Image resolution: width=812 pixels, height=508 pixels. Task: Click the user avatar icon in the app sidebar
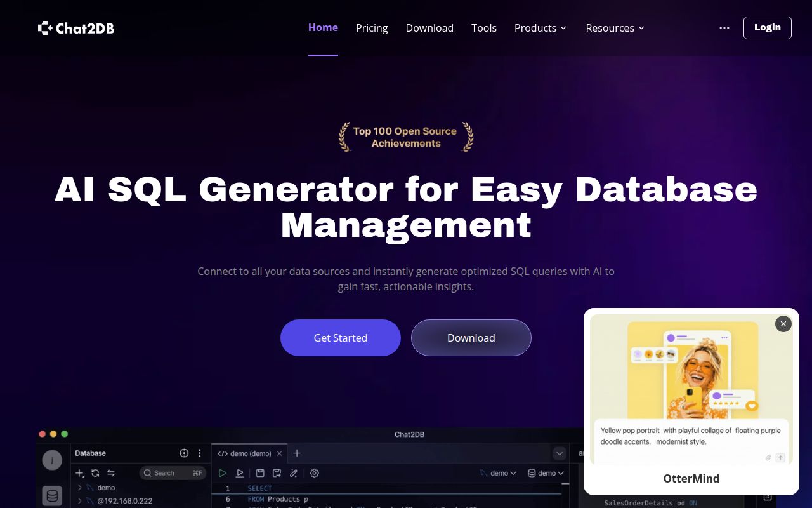[x=52, y=460]
